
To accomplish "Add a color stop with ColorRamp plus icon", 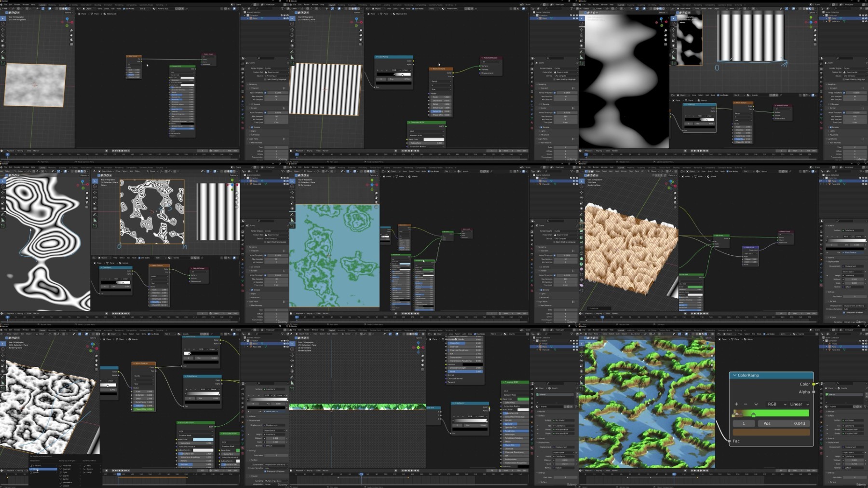I will tap(736, 404).
